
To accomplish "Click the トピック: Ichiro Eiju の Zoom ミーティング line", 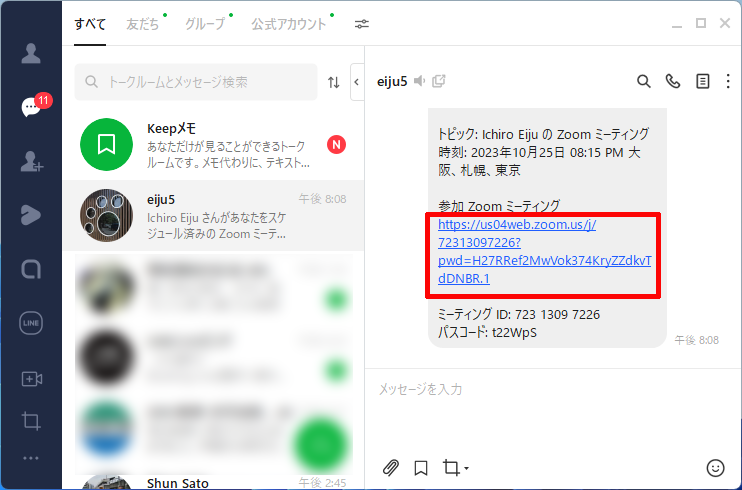I will 543,134.
